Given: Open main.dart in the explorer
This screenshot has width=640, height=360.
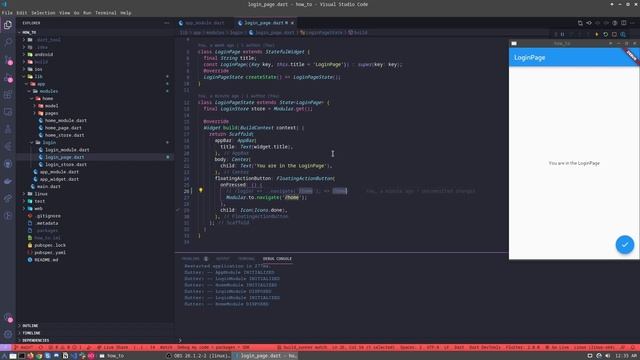Looking at the screenshot, I should (95, 187).
